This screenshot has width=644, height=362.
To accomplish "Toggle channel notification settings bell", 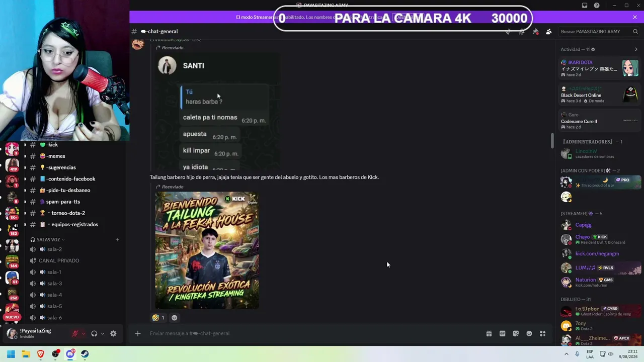I will click(x=522, y=32).
